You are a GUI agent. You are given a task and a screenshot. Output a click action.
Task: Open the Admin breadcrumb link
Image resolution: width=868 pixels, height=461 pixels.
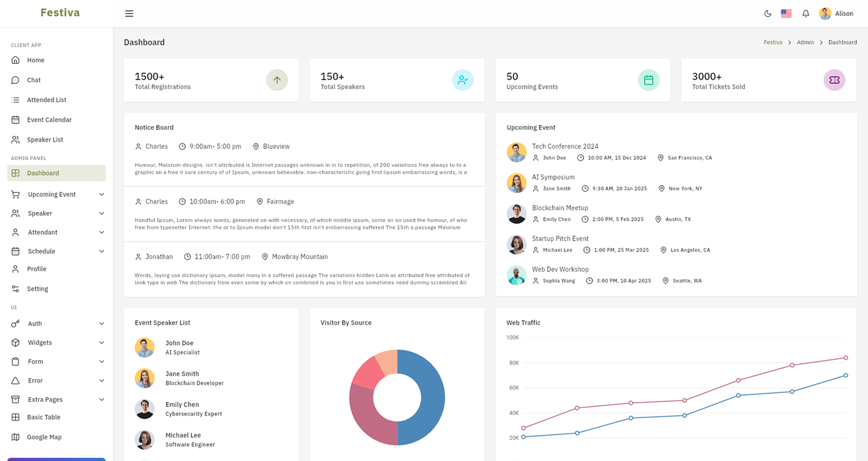pos(805,42)
